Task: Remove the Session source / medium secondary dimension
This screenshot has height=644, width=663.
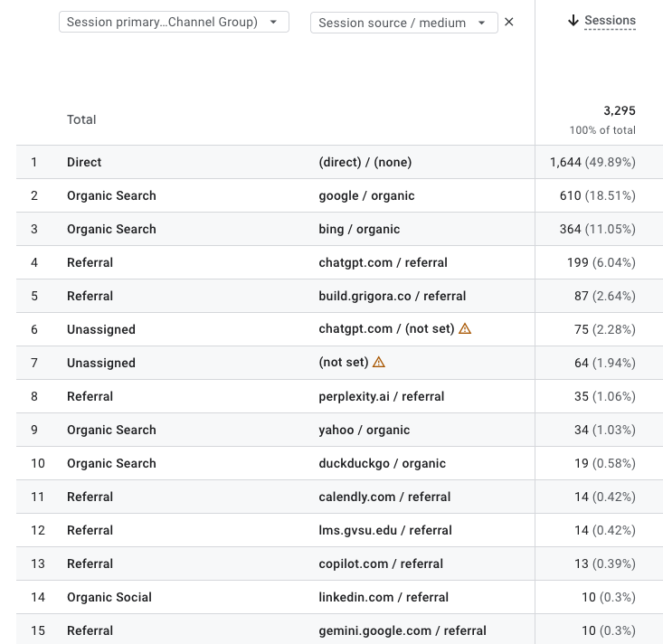Action: (x=509, y=22)
